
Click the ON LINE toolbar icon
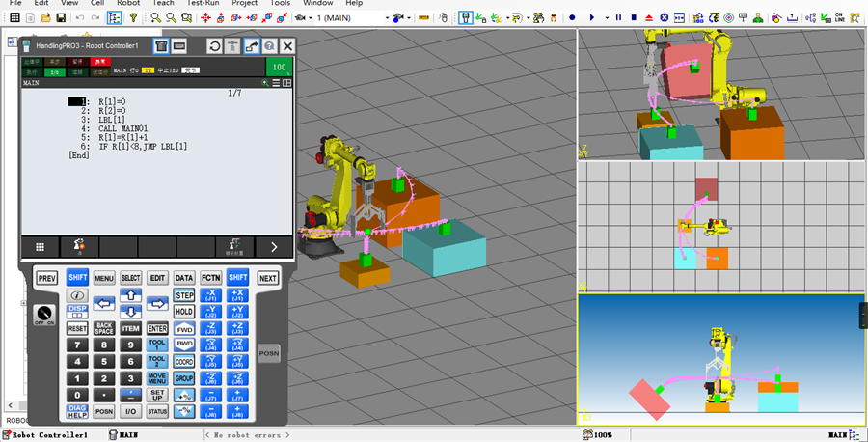[x=839, y=17]
